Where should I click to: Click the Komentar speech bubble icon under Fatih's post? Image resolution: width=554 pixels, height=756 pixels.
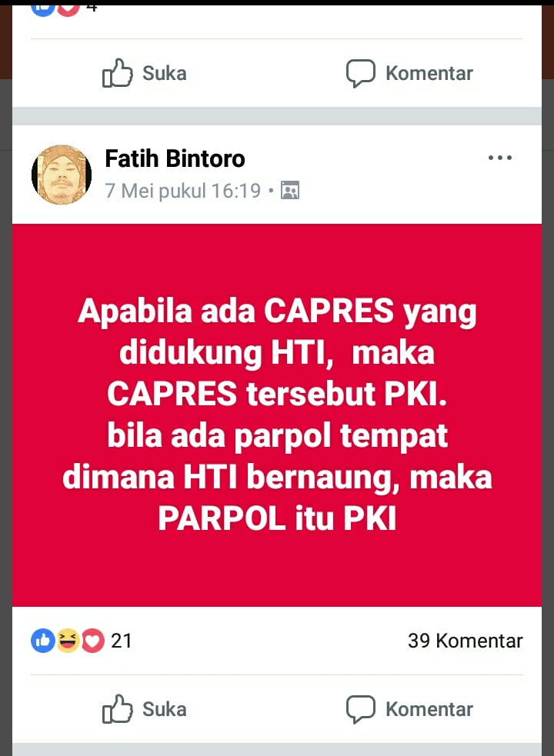pos(361,709)
